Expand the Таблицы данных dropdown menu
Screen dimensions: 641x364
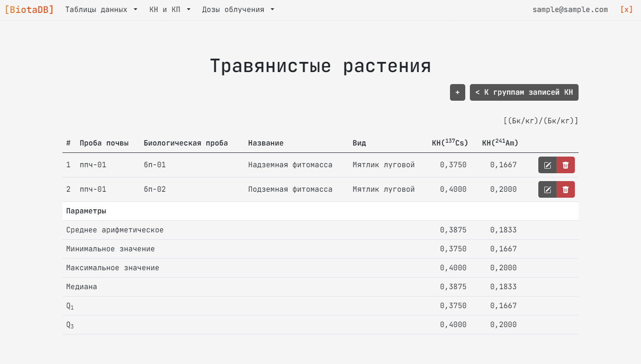tap(101, 9)
